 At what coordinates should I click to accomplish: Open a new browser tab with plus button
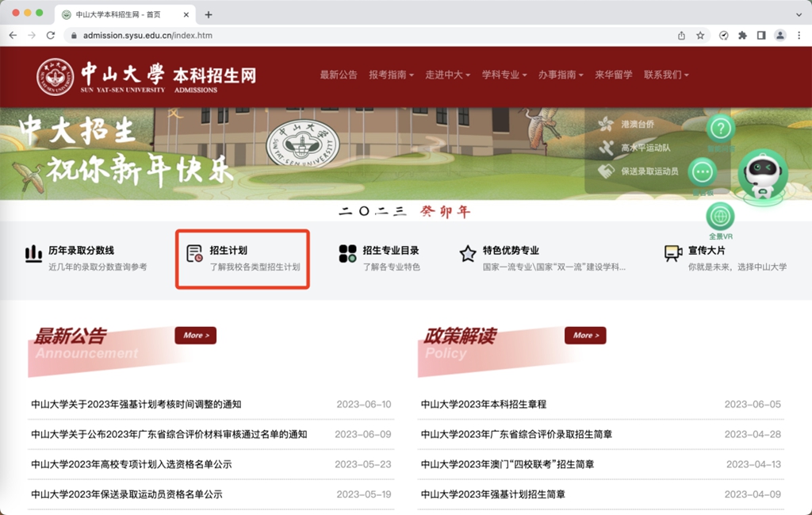click(209, 14)
